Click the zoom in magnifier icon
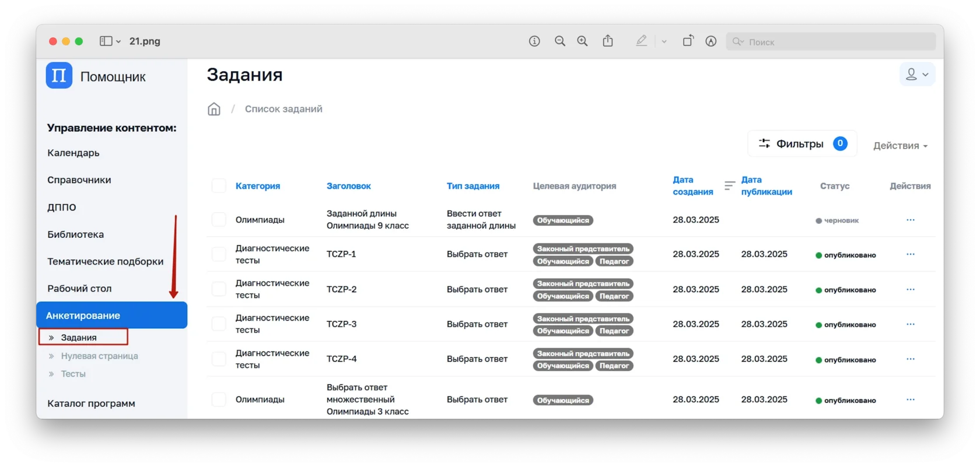Viewport: 980px width, 467px height. tap(582, 41)
